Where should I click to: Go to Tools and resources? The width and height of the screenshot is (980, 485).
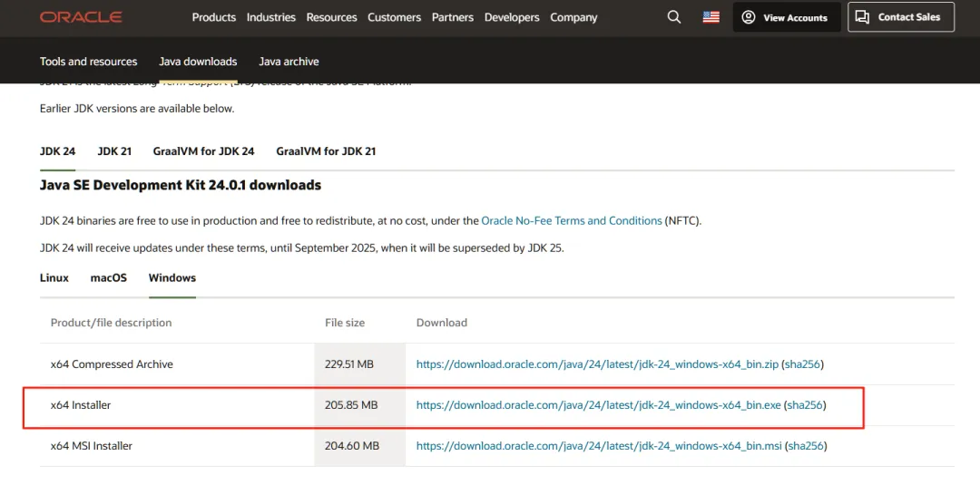pyautogui.click(x=89, y=61)
